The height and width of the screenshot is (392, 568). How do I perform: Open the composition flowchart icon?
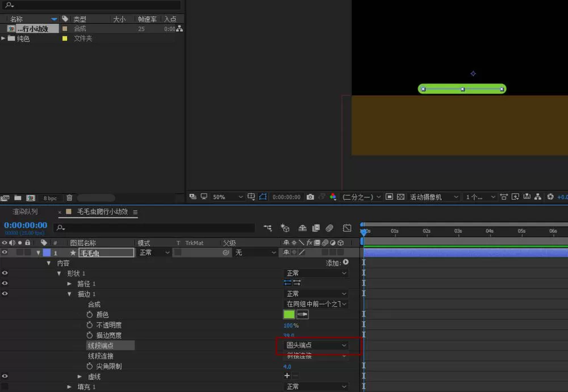coord(538,196)
